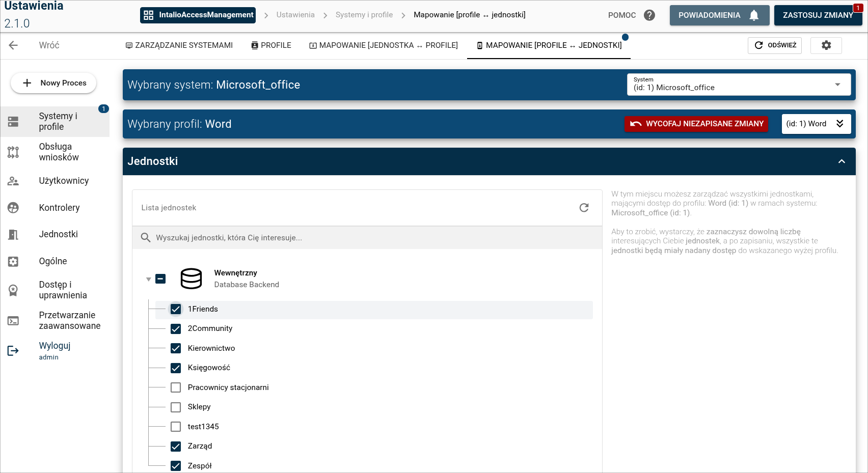Click the Ogólne settings icon
Screen dimensions: 868x473
13,261
